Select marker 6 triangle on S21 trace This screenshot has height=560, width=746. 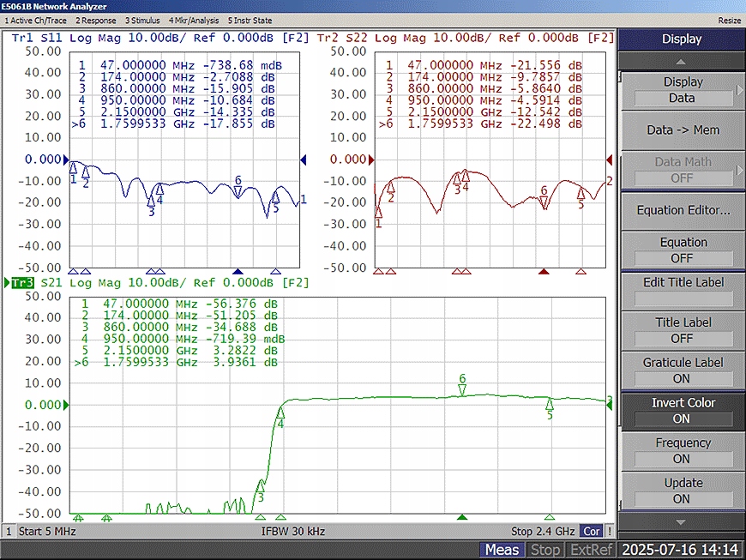[462, 390]
